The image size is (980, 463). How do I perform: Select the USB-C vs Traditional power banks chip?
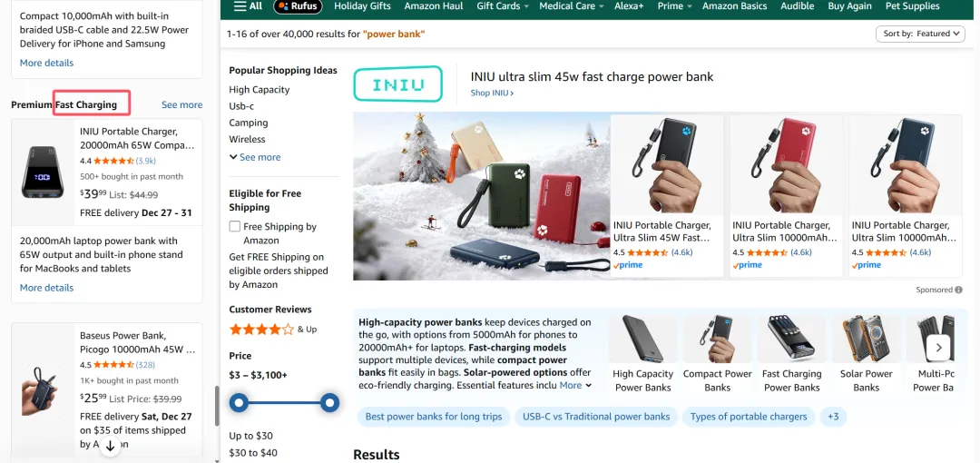point(596,417)
